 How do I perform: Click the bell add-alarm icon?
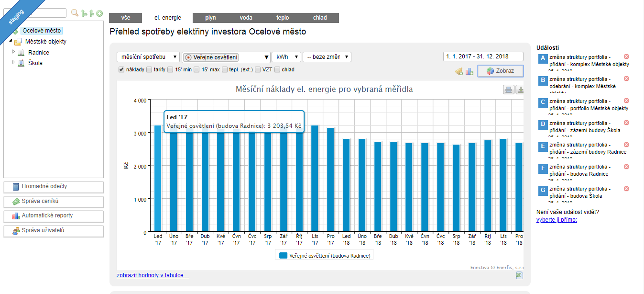coord(459,71)
